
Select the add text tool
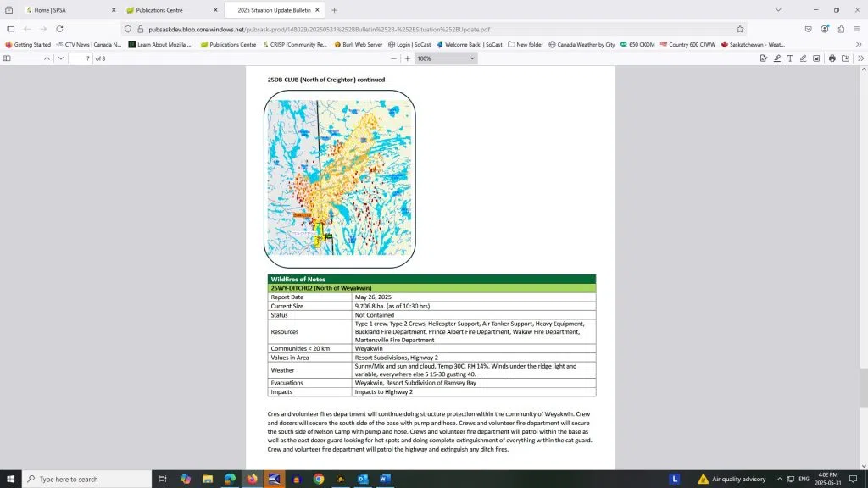[790, 58]
